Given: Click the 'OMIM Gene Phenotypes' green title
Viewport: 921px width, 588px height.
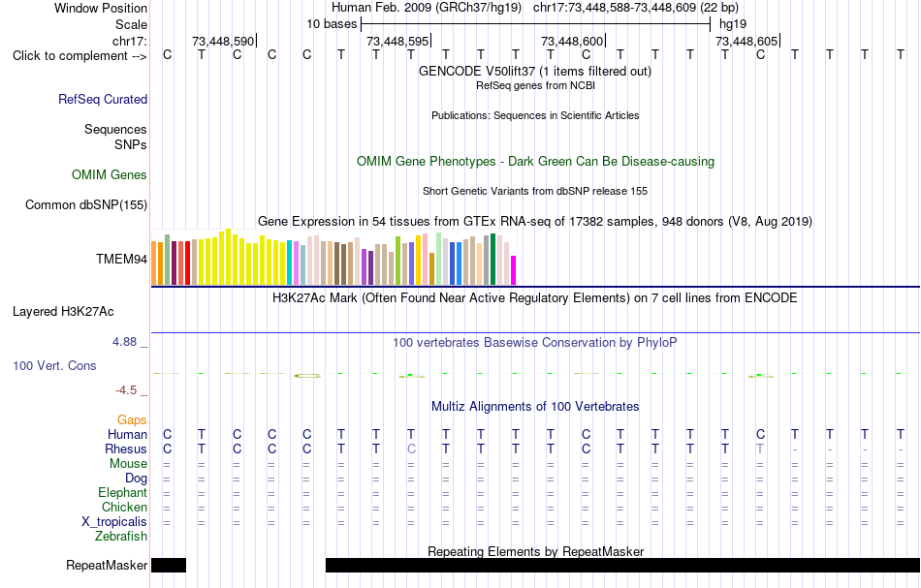Looking at the screenshot, I should click(536, 162).
